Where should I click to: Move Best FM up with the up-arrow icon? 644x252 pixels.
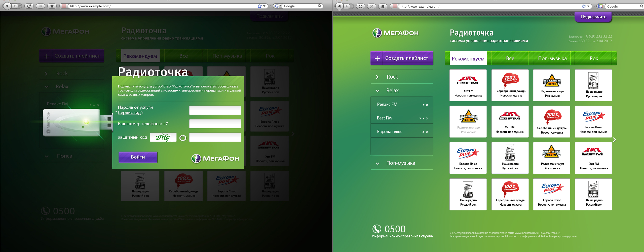pos(423,118)
